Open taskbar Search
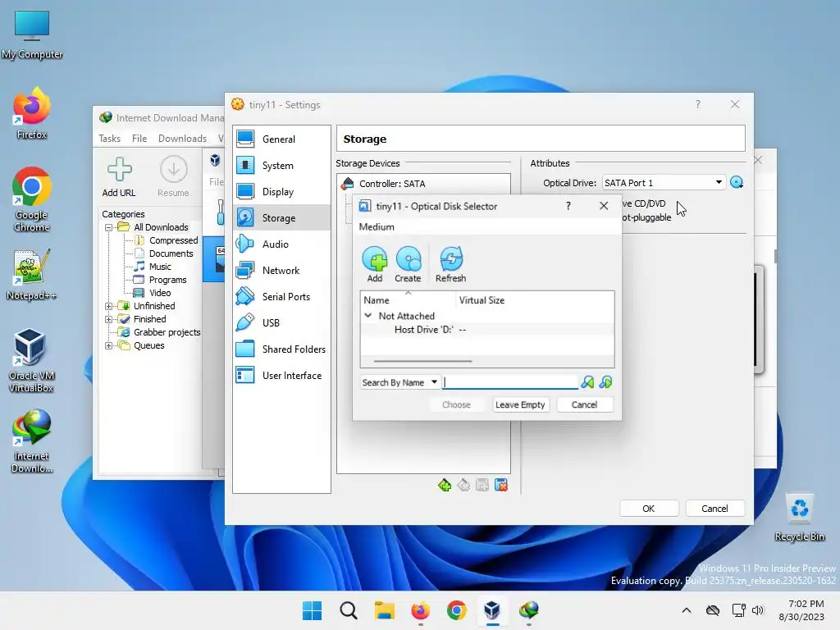 (x=348, y=610)
